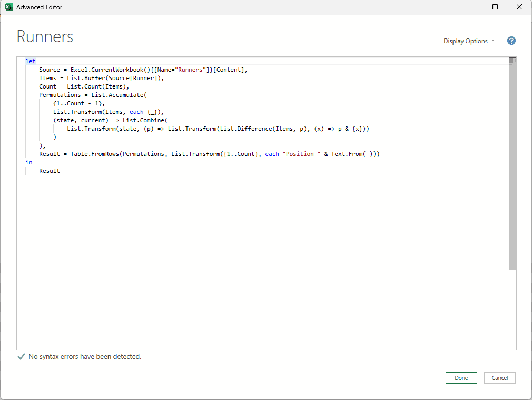Click 'List.Accumulate(' in Permutations line
Viewport: 532px width, 400px height.
coord(119,95)
